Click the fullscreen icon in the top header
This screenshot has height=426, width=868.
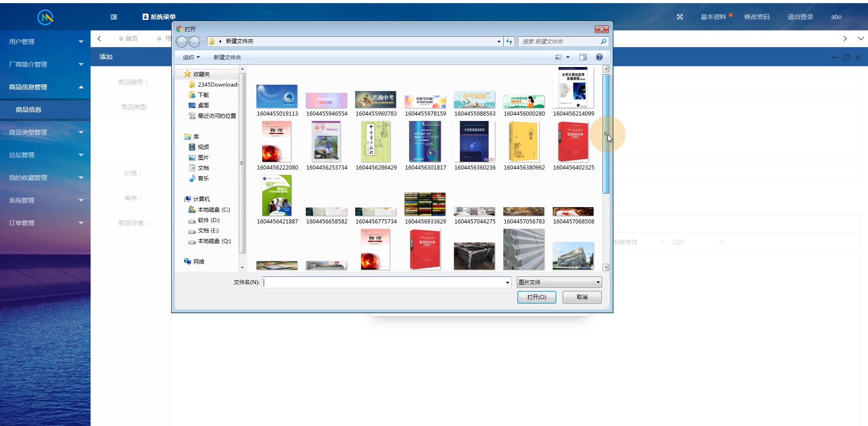point(680,17)
